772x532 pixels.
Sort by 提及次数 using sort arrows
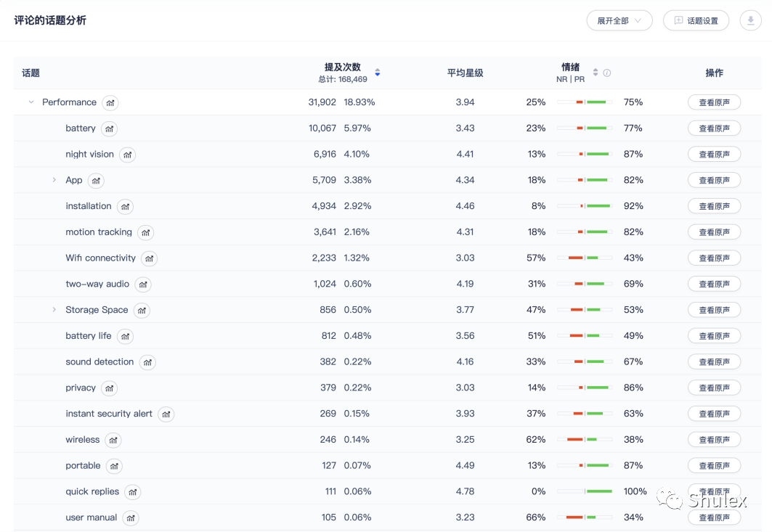[378, 73]
